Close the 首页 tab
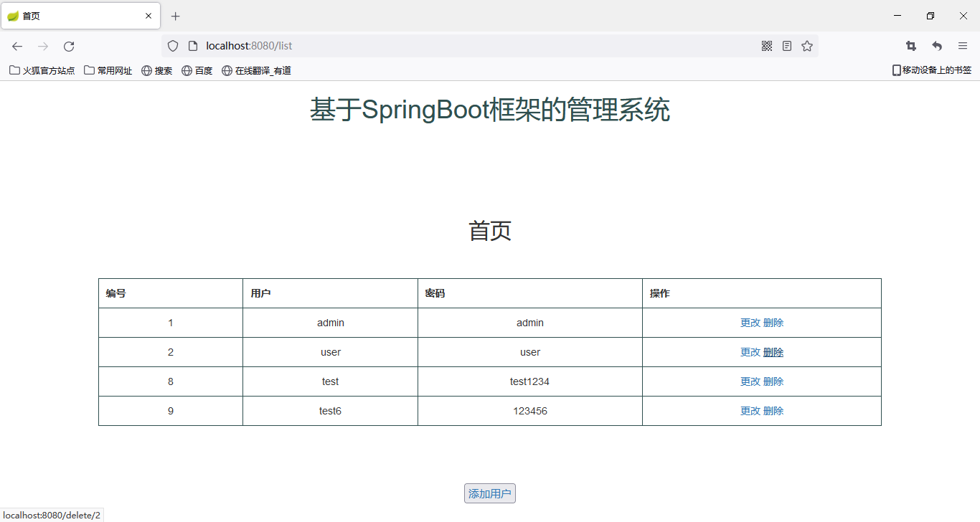The width and height of the screenshot is (980, 522). coord(149,16)
